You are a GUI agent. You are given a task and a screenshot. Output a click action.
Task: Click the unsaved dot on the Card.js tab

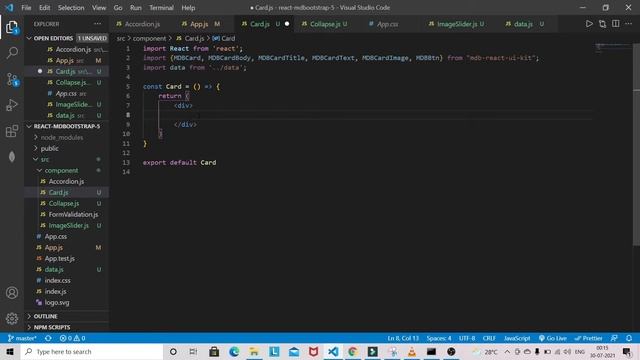click(287, 24)
